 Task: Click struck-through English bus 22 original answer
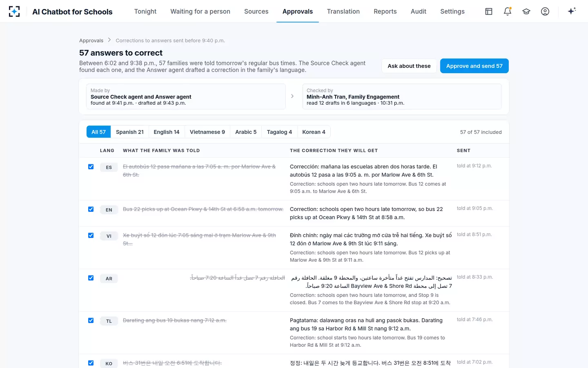(x=203, y=209)
